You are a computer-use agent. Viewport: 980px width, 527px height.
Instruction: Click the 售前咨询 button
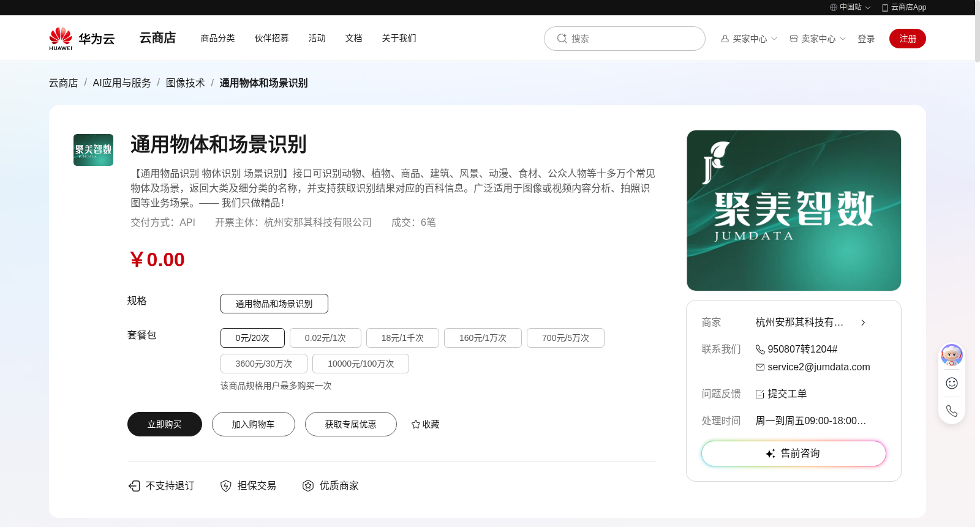point(794,454)
